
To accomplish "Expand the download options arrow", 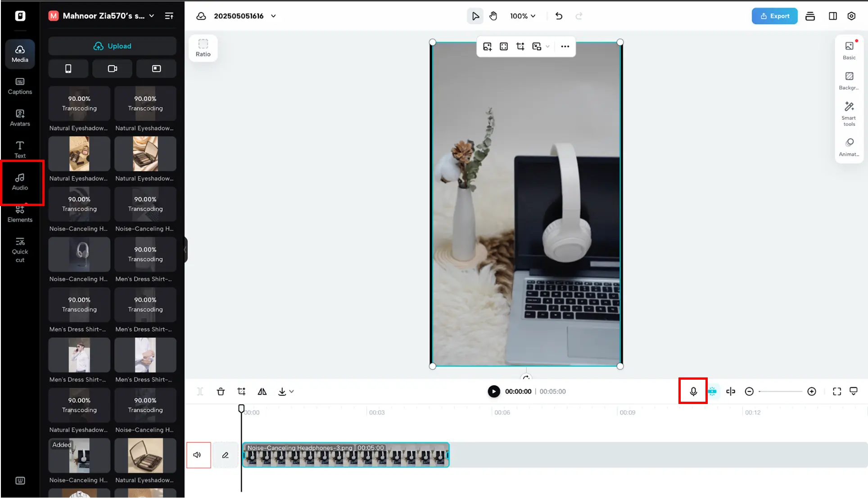I will click(292, 391).
